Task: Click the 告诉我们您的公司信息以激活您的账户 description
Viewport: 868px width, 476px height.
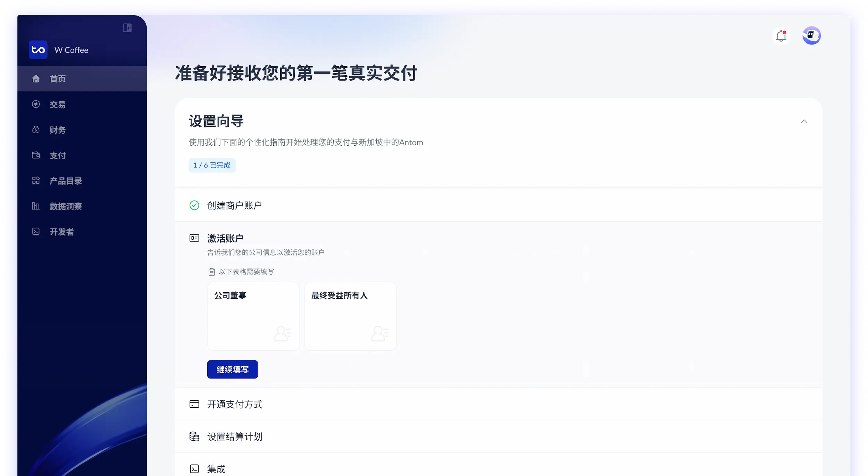Action: click(x=266, y=252)
